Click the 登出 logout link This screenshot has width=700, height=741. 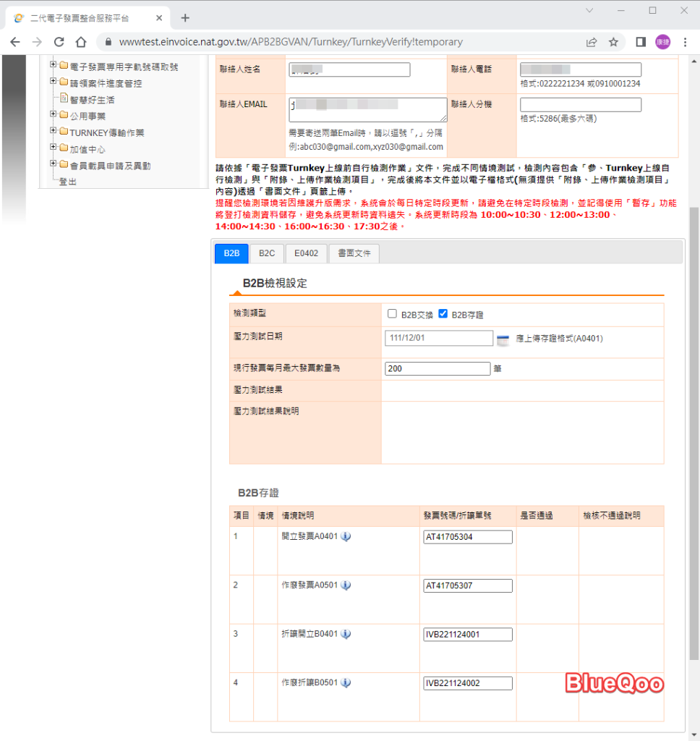tap(67, 182)
